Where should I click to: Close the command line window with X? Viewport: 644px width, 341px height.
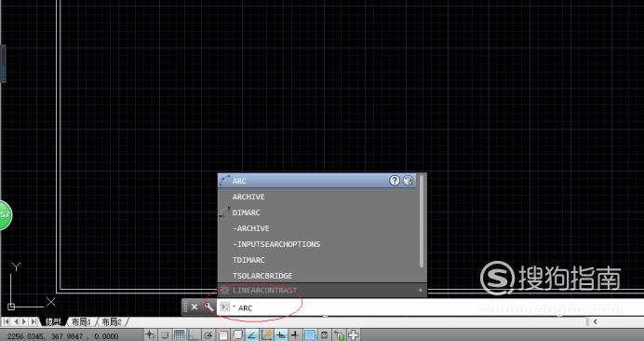pos(195,307)
